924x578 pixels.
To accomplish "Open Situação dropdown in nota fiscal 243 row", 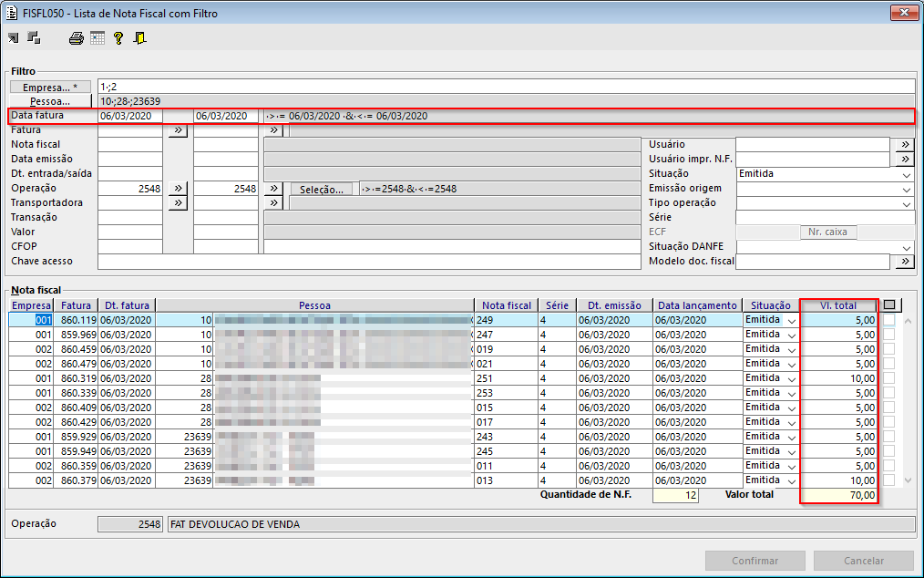I will [791, 437].
